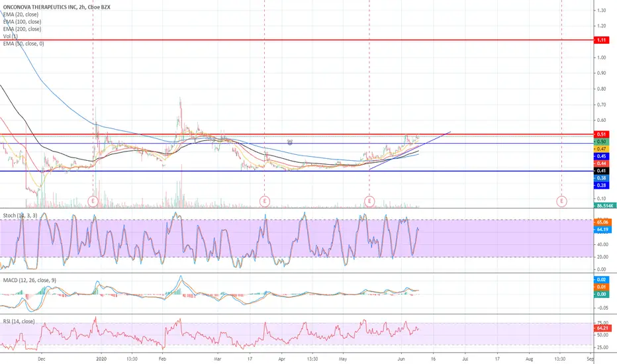Screen dimensions: 617x364
Task: Click the 2020 label on time axis
Action: (101, 359)
